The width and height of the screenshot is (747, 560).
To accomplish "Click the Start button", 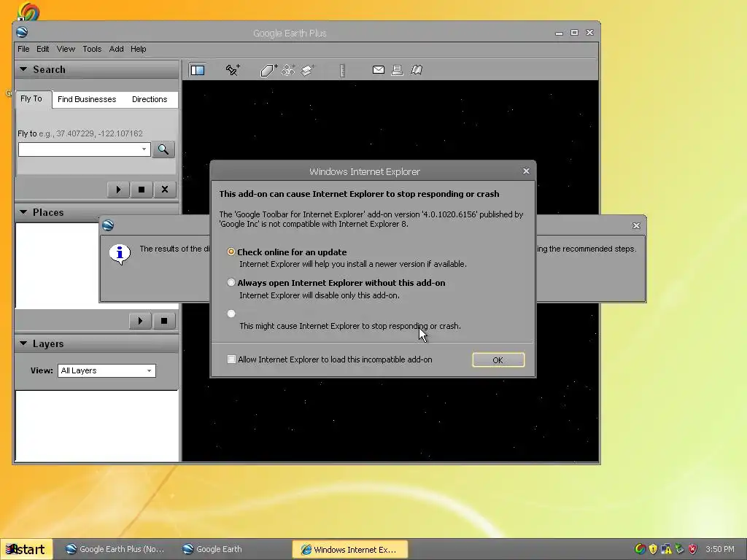I will 26,550.
